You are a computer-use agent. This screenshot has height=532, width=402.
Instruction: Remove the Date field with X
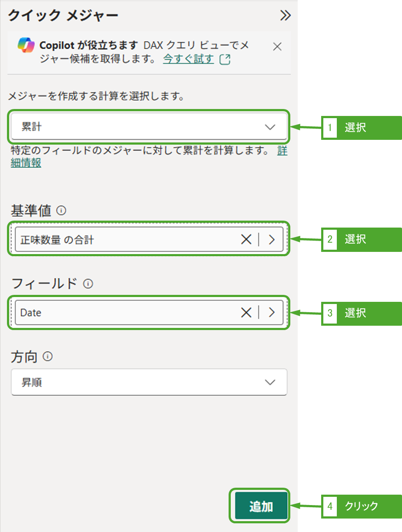[246, 312]
